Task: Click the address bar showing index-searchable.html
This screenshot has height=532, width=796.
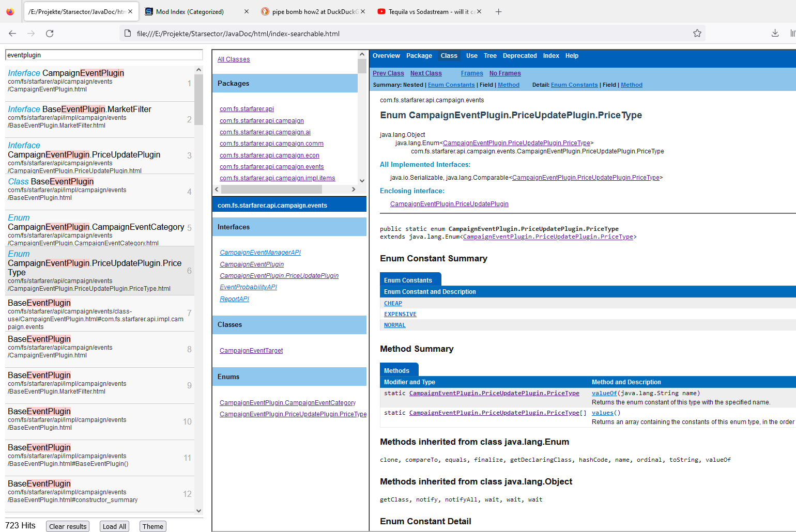Action: (411, 34)
